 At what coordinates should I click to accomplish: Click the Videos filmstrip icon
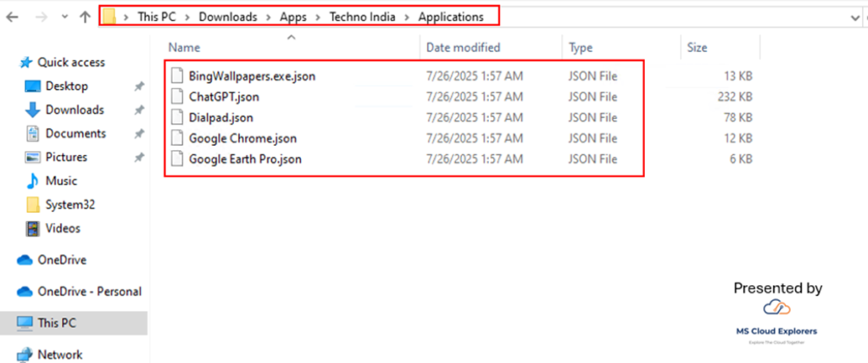[x=33, y=228]
